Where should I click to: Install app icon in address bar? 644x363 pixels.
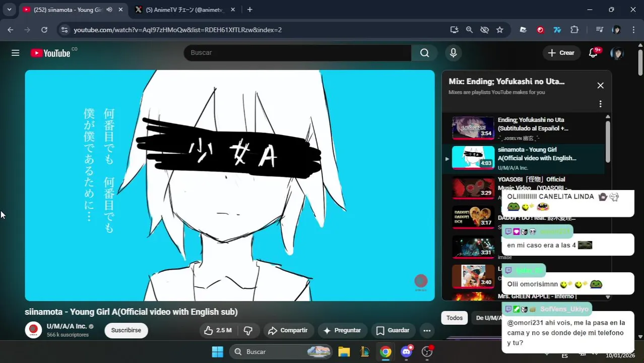(x=454, y=30)
